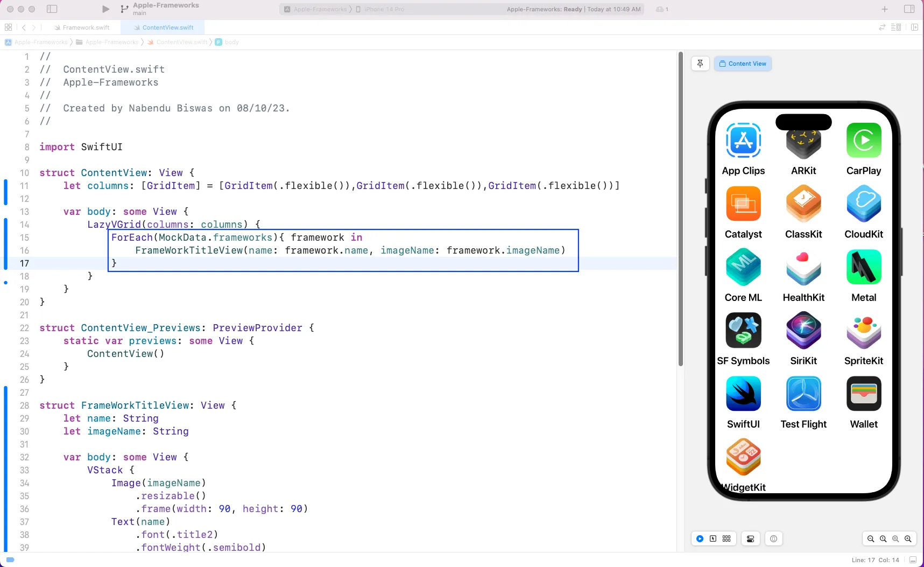Zoom canvas to 100 percent
The image size is (924, 567).
pos(883,538)
